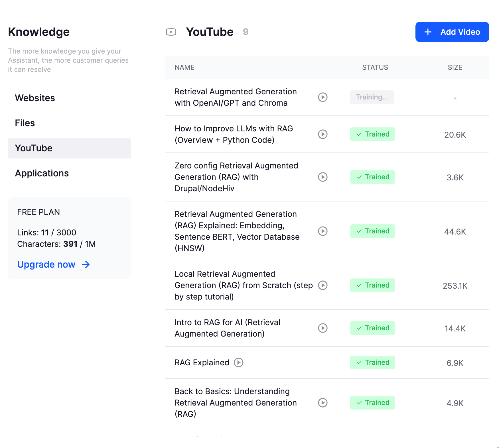Click the NAME column header

pyautogui.click(x=184, y=68)
